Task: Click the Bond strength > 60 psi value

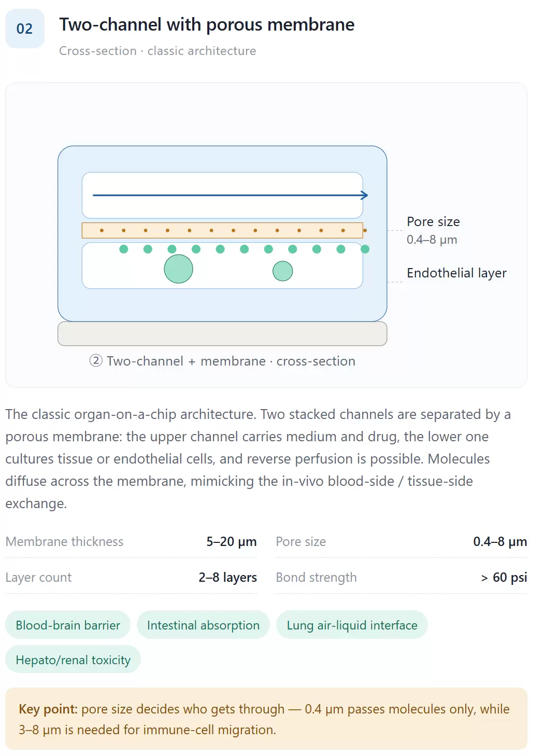Action: tap(504, 577)
